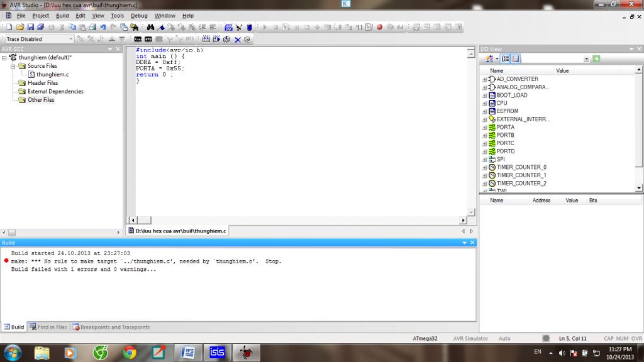Screen dimensions: 644x362
Task: Click the Find binoculars icon
Action: [x=150, y=27]
